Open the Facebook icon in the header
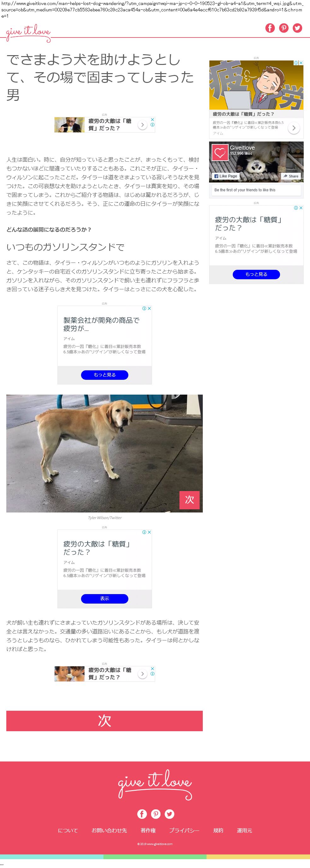The height and width of the screenshot is (868, 310). click(270, 28)
